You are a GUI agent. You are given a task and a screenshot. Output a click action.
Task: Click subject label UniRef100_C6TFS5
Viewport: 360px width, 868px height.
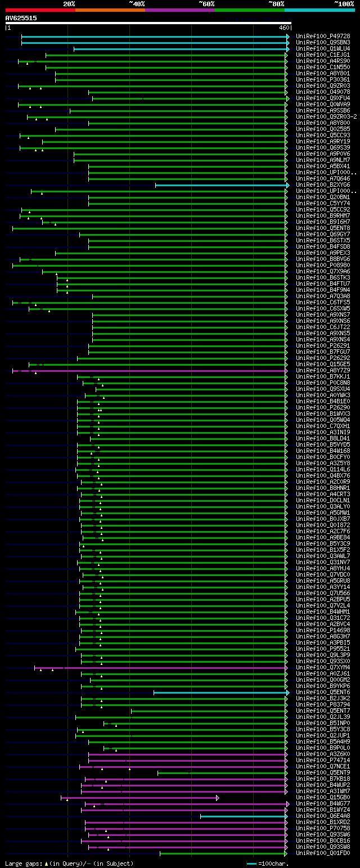click(323, 302)
